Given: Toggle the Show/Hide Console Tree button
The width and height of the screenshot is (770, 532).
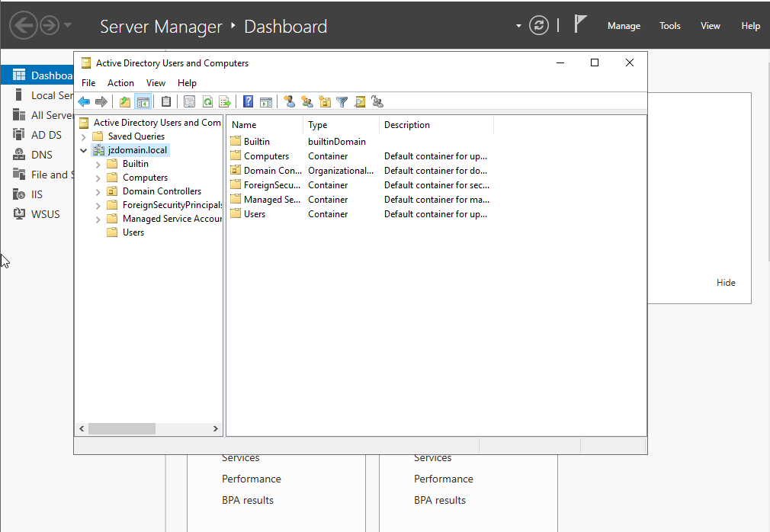Looking at the screenshot, I should (144, 101).
